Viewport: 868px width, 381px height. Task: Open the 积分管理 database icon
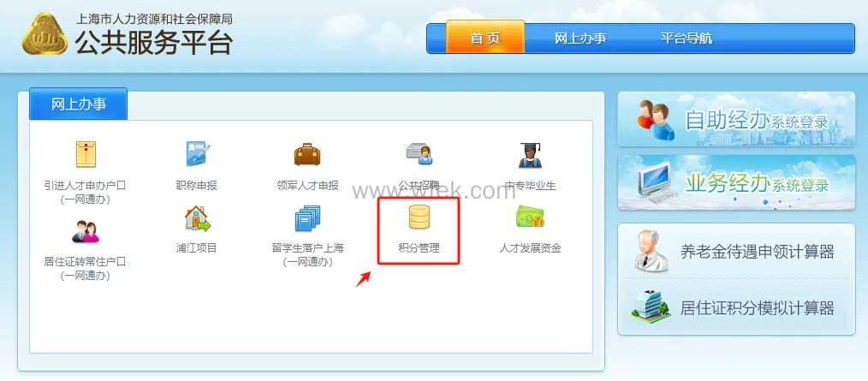pyautogui.click(x=419, y=217)
